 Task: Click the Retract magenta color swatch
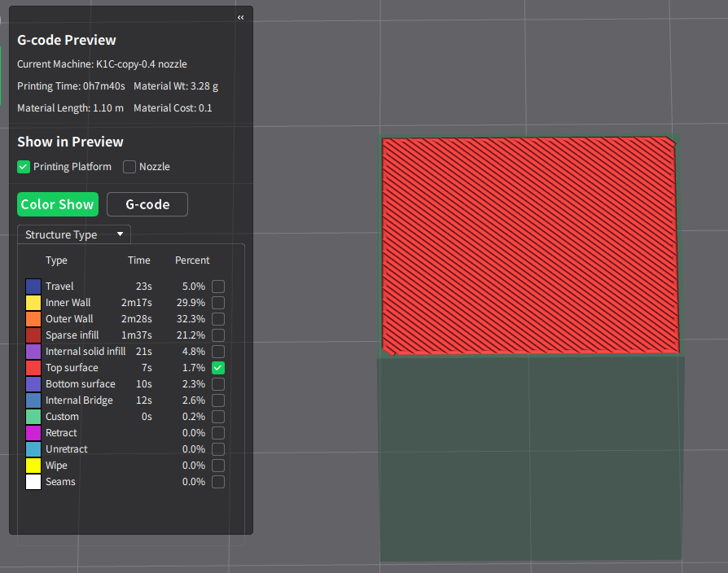33,433
